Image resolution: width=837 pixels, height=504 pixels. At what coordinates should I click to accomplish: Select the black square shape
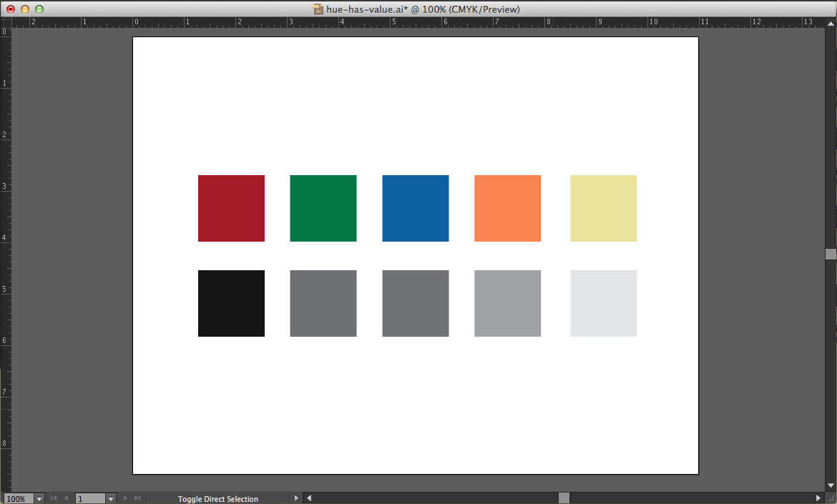(x=231, y=303)
